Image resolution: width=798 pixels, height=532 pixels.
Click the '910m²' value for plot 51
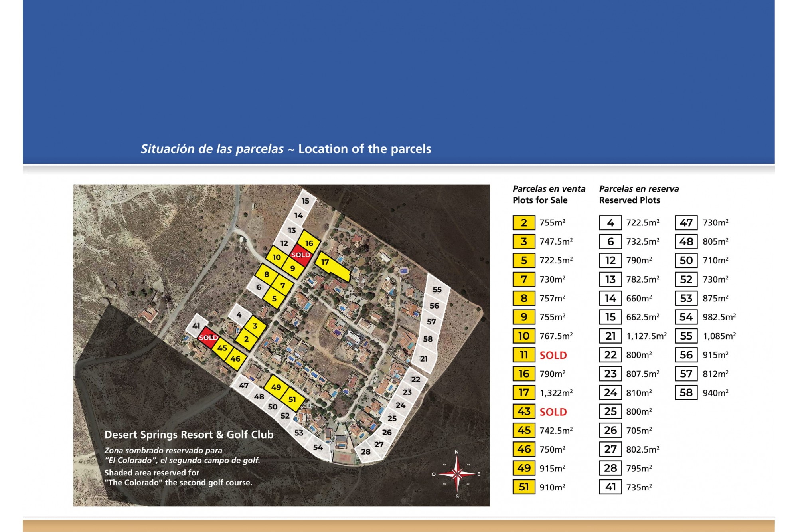[x=552, y=487]
